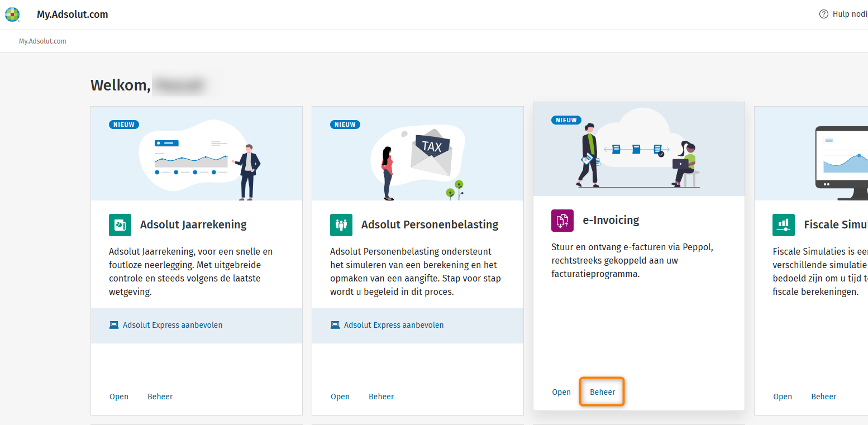Image resolution: width=868 pixels, height=425 pixels.
Task: Click the help question mark icon
Action: 823,15
